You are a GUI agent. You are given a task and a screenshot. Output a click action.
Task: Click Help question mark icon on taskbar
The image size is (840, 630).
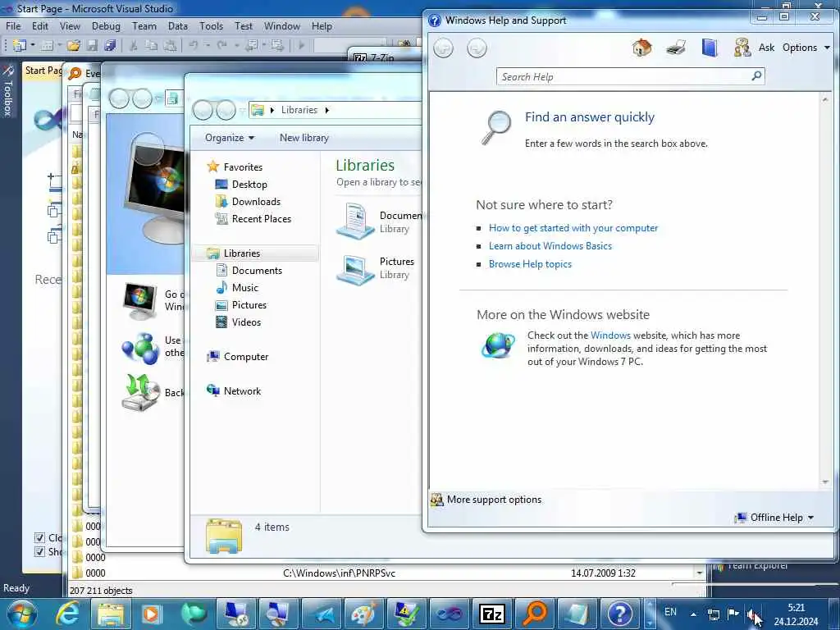[620, 614]
